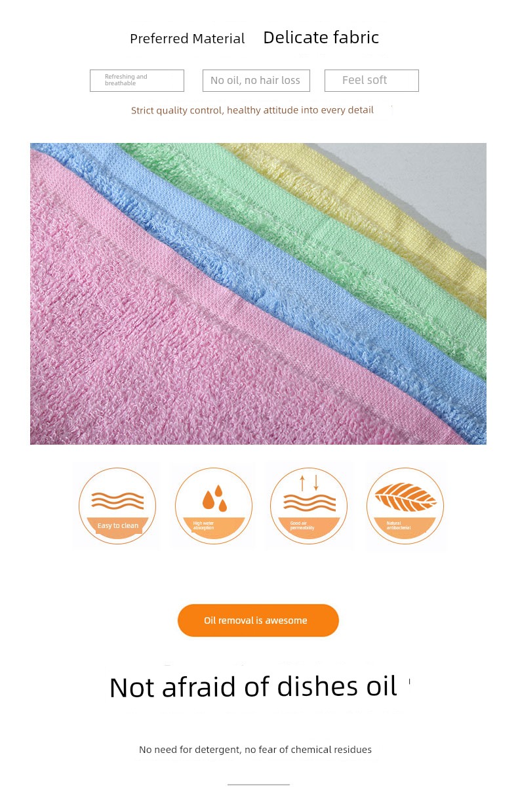Click the Delicate fabric heading
The height and width of the screenshot is (812, 518).
pyautogui.click(x=321, y=37)
